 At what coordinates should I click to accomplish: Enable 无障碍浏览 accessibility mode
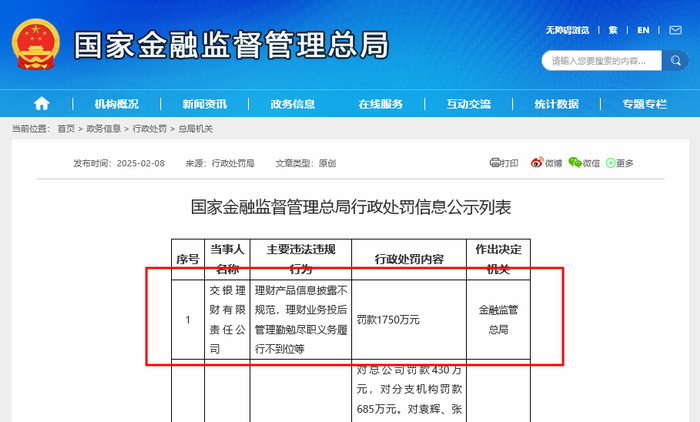point(567,30)
